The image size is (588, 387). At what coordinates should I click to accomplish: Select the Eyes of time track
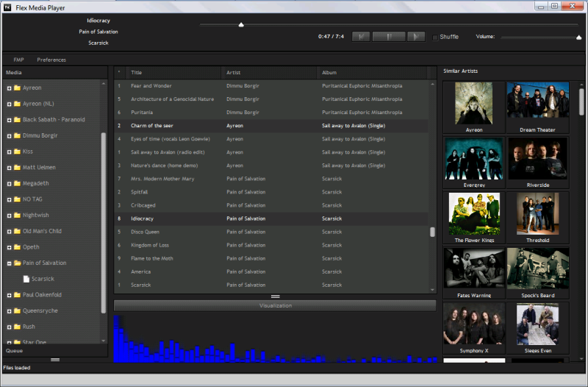271,139
